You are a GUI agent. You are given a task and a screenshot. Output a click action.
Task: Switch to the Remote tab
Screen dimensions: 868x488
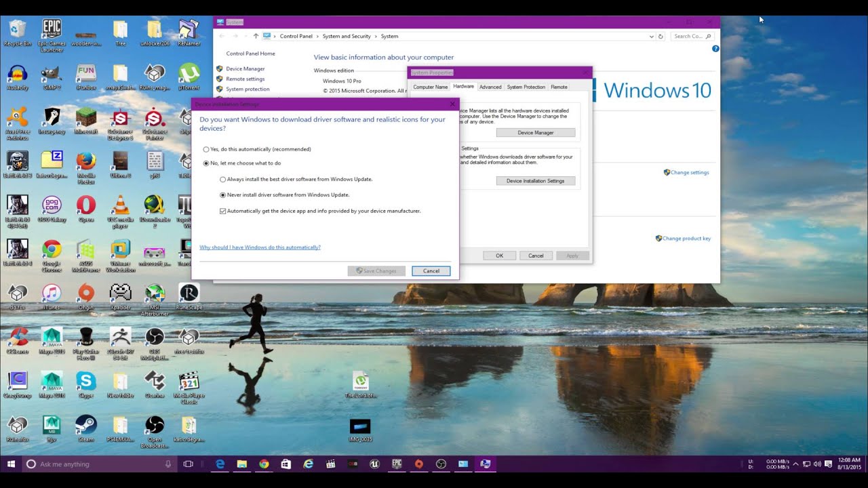tap(559, 87)
